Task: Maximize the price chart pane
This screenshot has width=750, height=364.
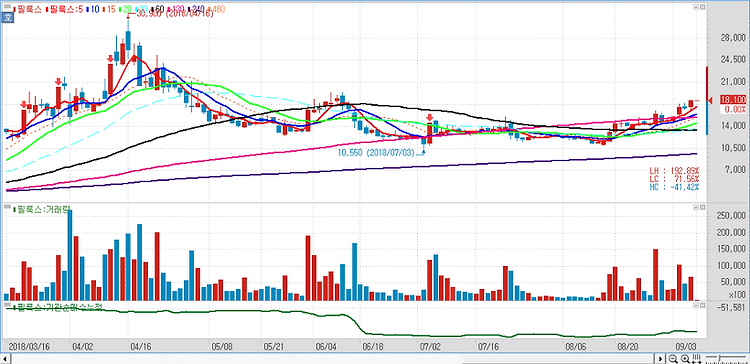Action: [702, 8]
